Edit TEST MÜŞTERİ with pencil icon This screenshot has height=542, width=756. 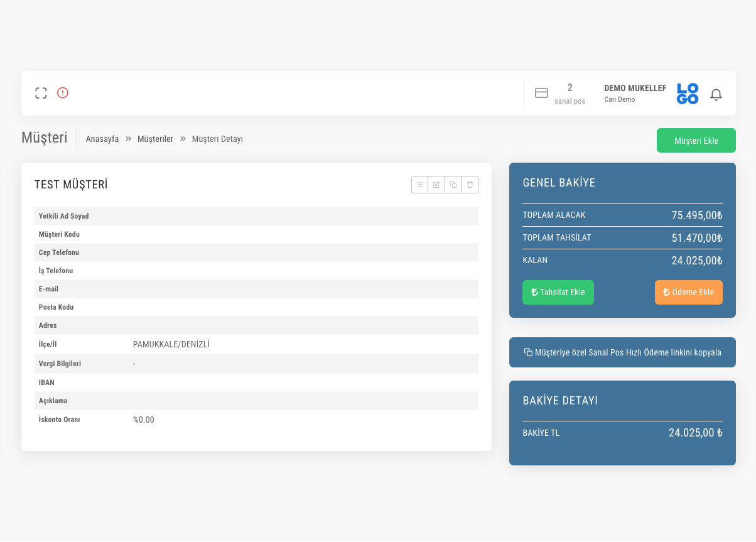pyautogui.click(x=436, y=185)
